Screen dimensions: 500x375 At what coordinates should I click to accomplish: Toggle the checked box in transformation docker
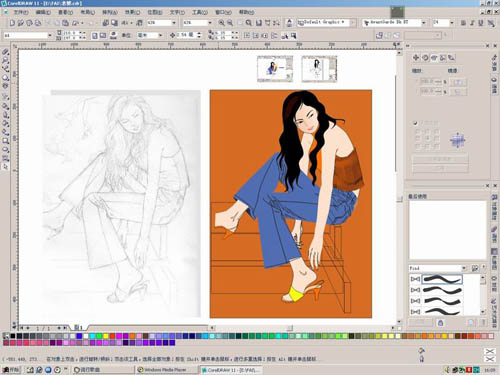pyautogui.click(x=415, y=123)
